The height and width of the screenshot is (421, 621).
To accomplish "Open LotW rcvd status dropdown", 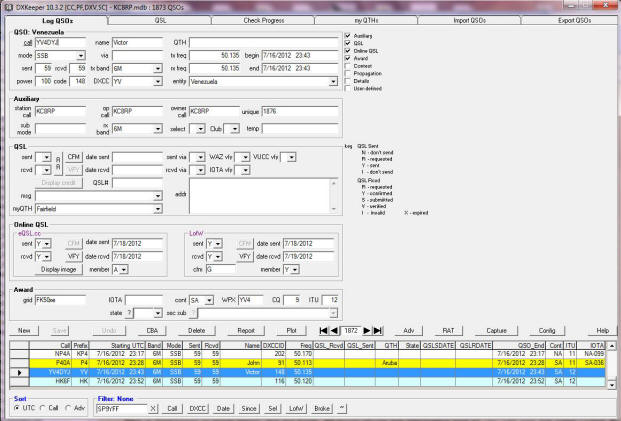I will tap(218, 257).
